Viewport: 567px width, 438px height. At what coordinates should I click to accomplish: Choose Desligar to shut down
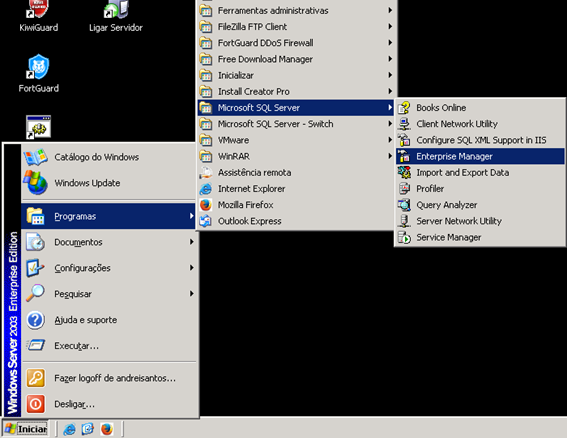click(x=110, y=404)
